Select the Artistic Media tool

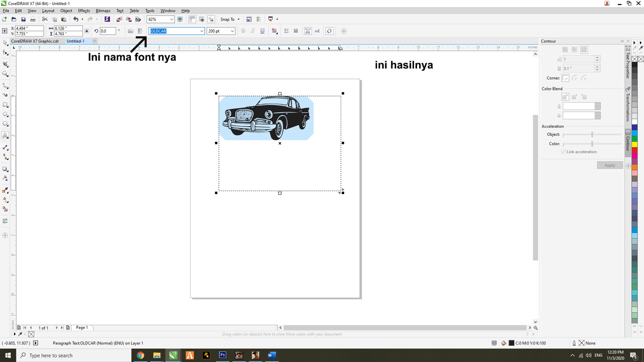pos(6,95)
